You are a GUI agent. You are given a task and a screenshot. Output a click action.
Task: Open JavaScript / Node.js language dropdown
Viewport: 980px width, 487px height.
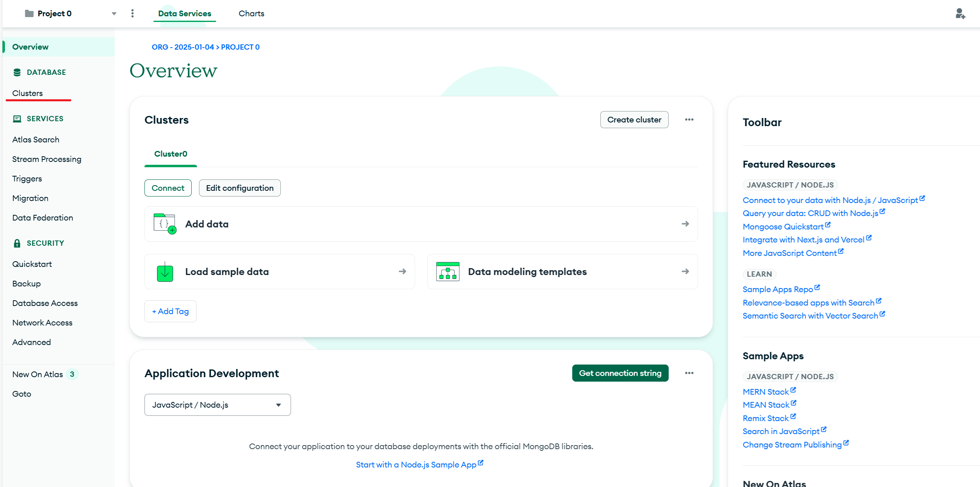point(217,405)
